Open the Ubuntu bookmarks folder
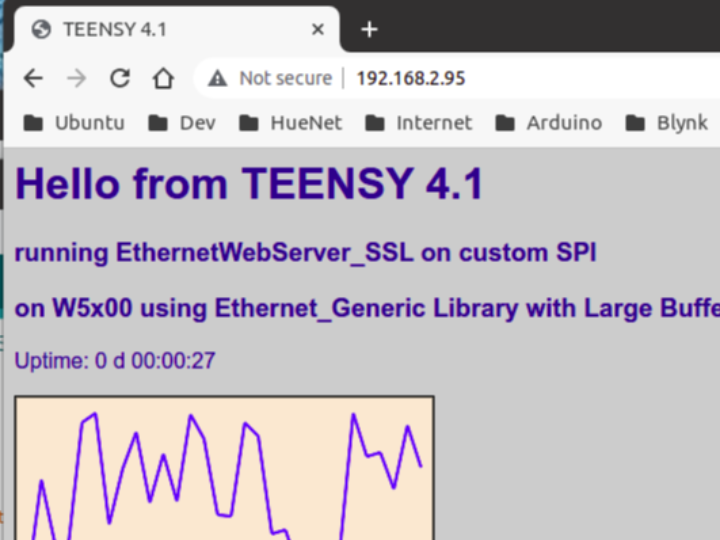This screenshot has height=540, width=720. point(75,123)
